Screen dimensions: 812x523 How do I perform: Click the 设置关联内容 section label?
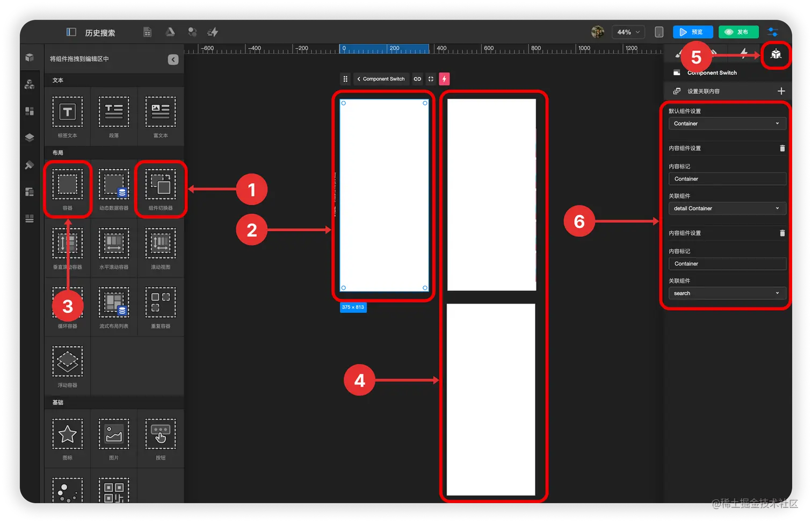[704, 91]
